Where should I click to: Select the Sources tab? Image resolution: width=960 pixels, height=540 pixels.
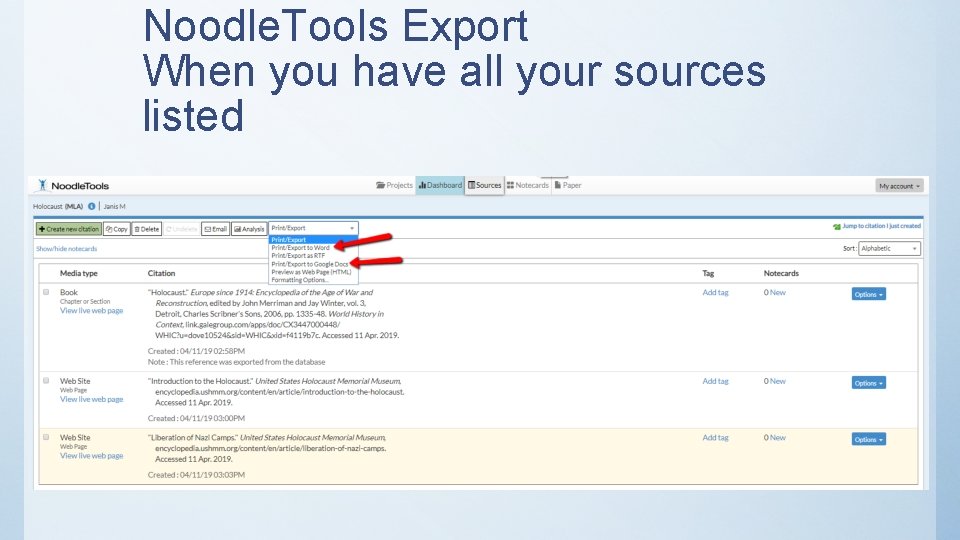click(x=484, y=185)
